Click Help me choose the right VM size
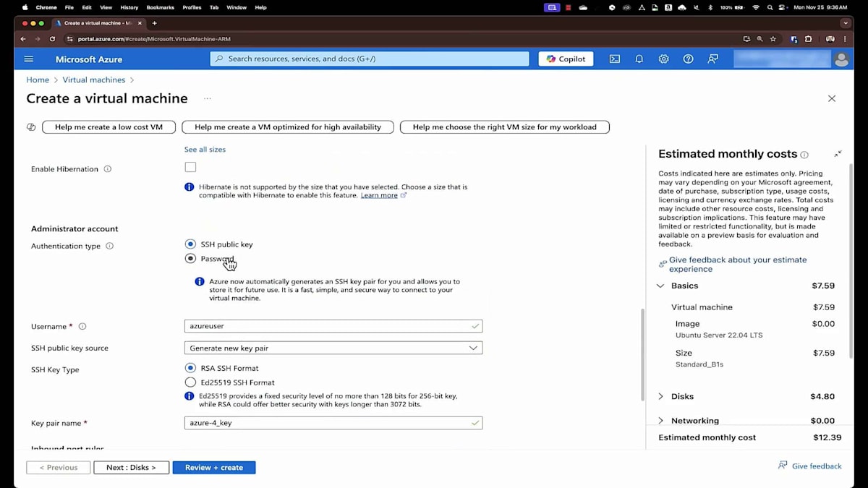Screen dimensions: 868x488 [x=505, y=127]
